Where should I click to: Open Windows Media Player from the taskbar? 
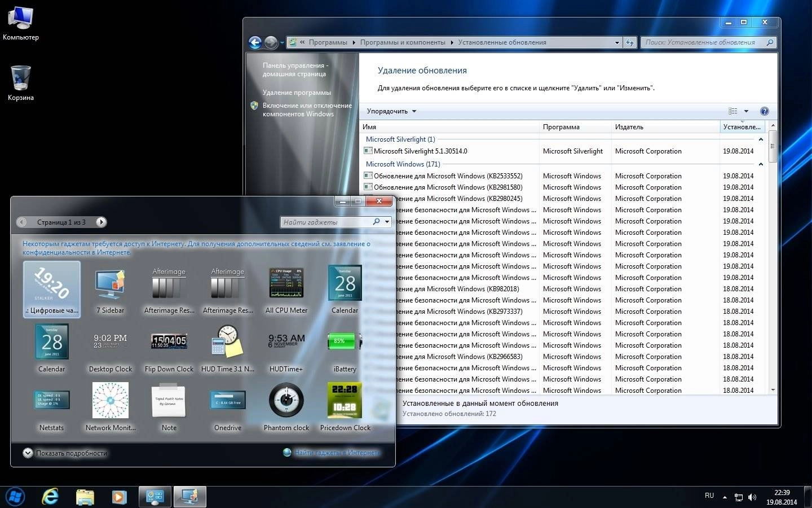pos(119,497)
